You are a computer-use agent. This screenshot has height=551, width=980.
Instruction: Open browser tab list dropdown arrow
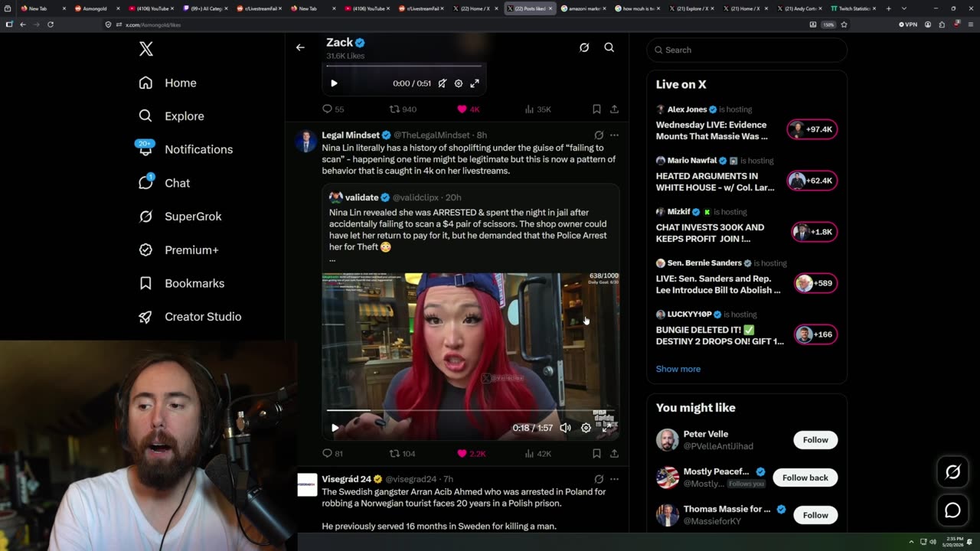(904, 8)
